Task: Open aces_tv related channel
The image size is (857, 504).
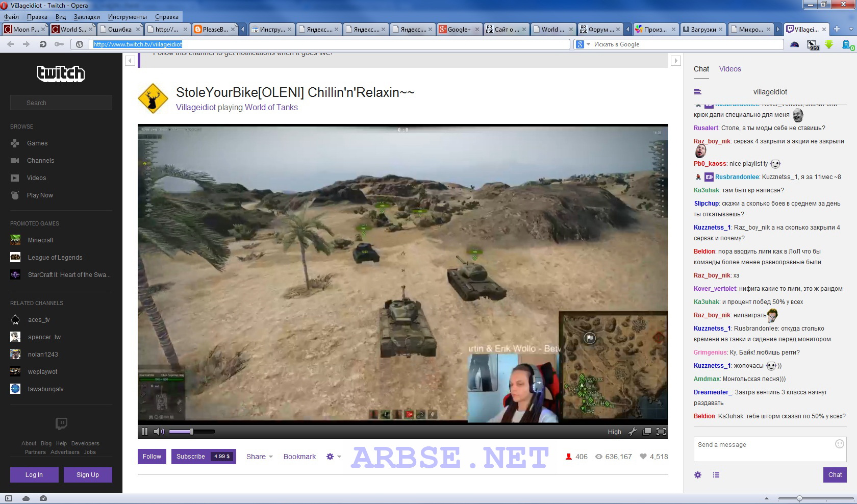Action: (39, 320)
